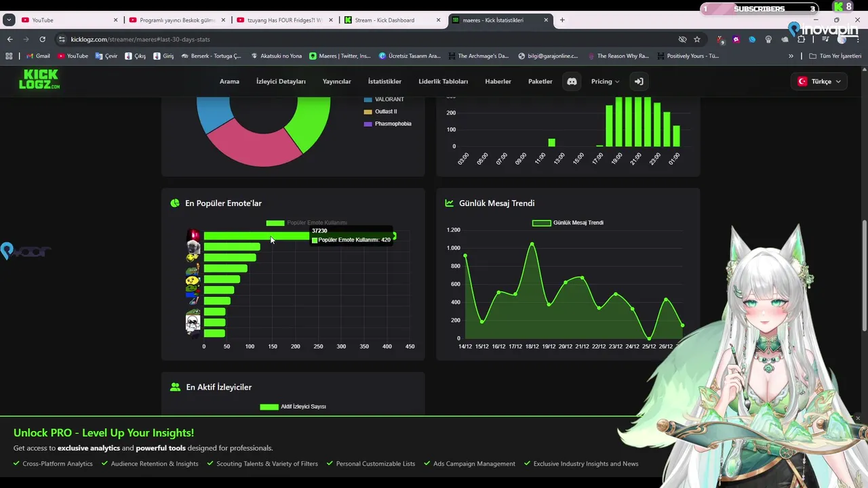Show more bookmarks with the double chevron
Image resolution: width=868 pixels, height=488 pixels.
pyautogui.click(x=791, y=56)
